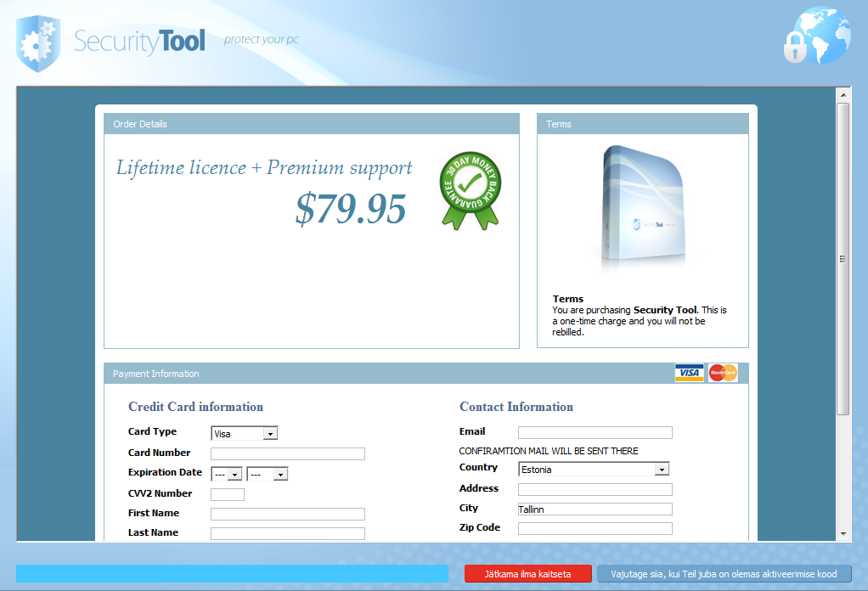The width and height of the screenshot is (868, 591).
Task: Click the Credit Card information heading
Action: point(196,407)
